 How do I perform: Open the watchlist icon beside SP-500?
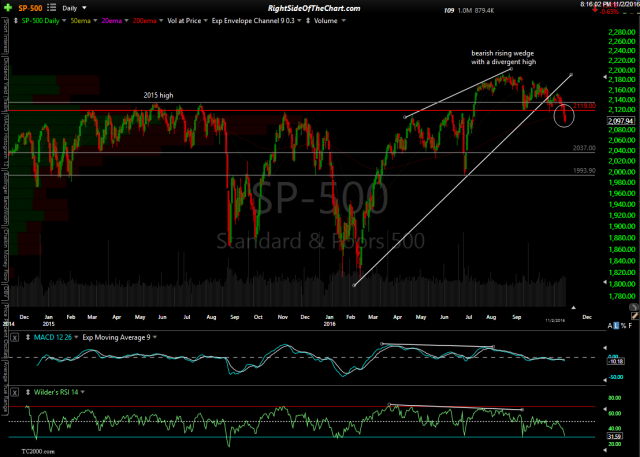[51, 7]
